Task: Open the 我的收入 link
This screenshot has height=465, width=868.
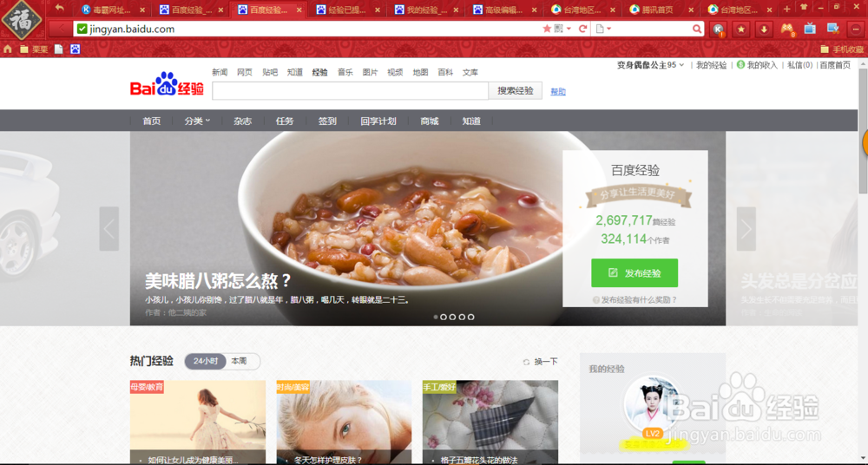Action: [x=757, y=65]
